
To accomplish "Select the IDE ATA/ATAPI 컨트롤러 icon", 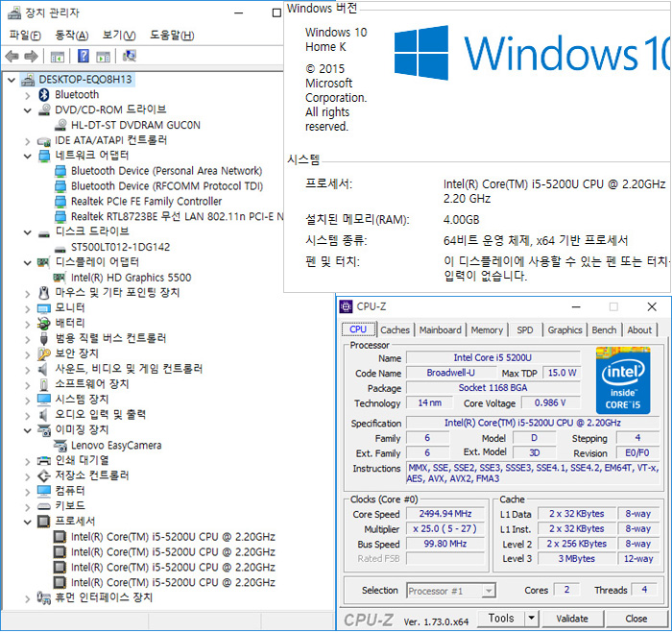I will point(44,140).
